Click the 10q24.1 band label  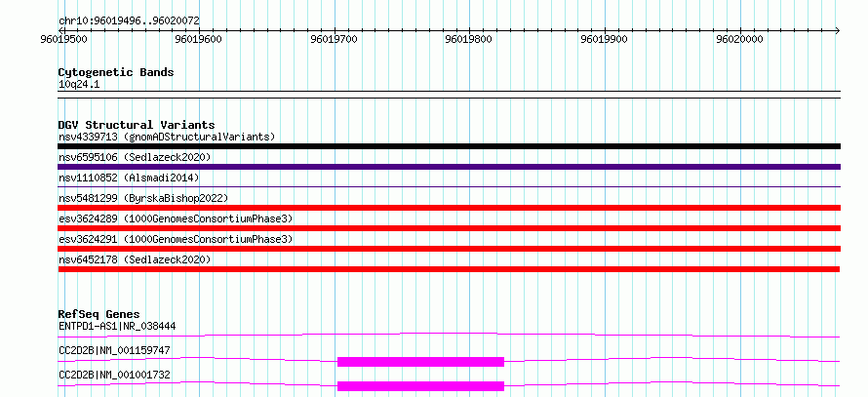79,85
